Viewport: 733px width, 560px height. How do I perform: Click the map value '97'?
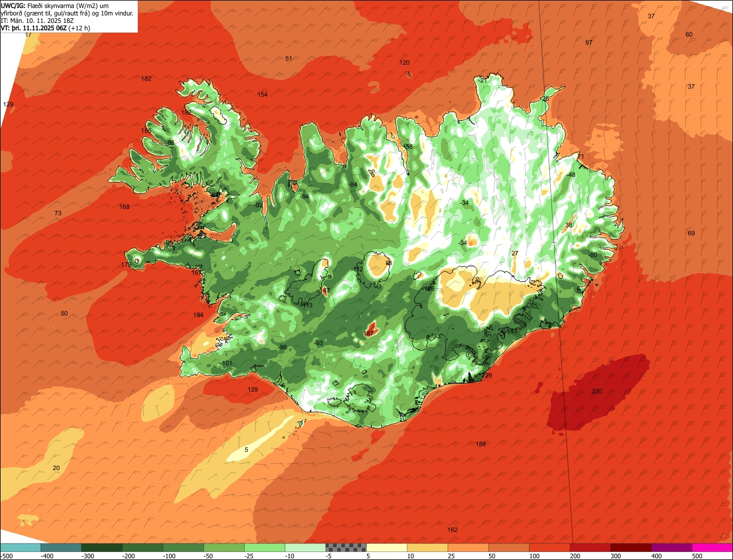589,43
